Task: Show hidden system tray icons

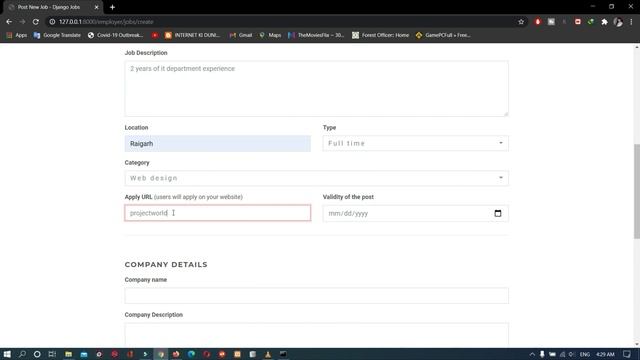Action: coord(532,354)
